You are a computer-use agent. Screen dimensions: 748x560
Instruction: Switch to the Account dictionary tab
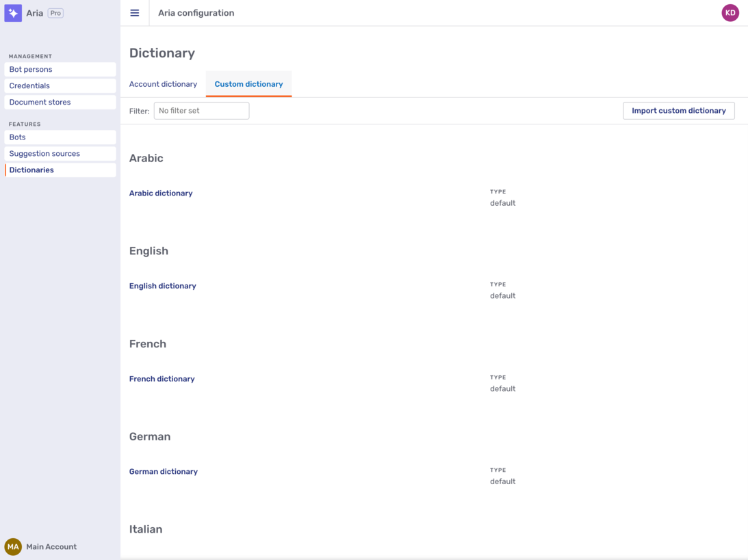point(163,84)
